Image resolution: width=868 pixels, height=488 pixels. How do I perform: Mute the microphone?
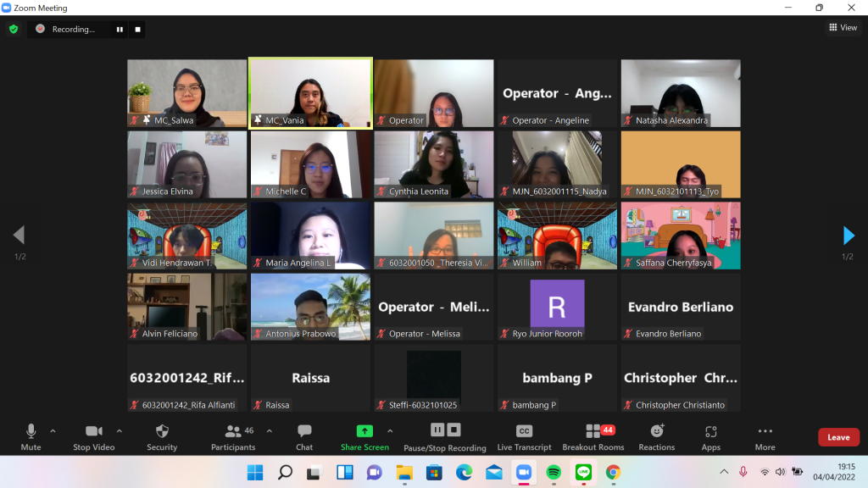point(31,431)
